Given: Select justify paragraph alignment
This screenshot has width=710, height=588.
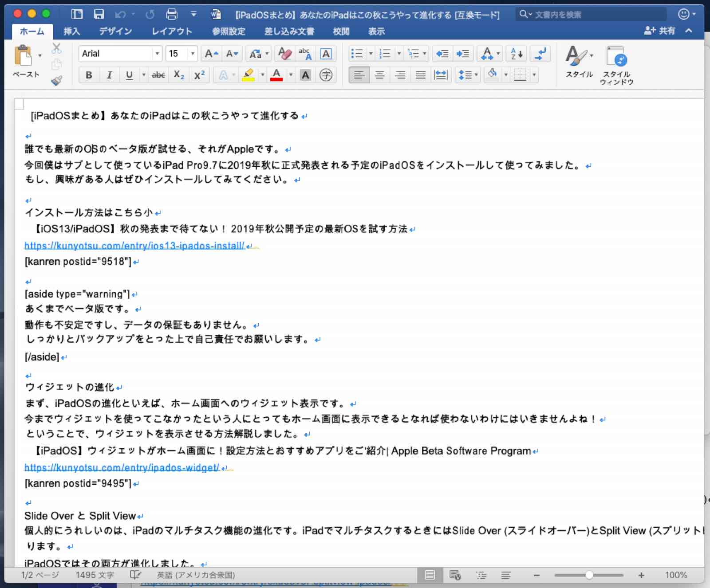Looking at the screenshot, I should (420, 75).
